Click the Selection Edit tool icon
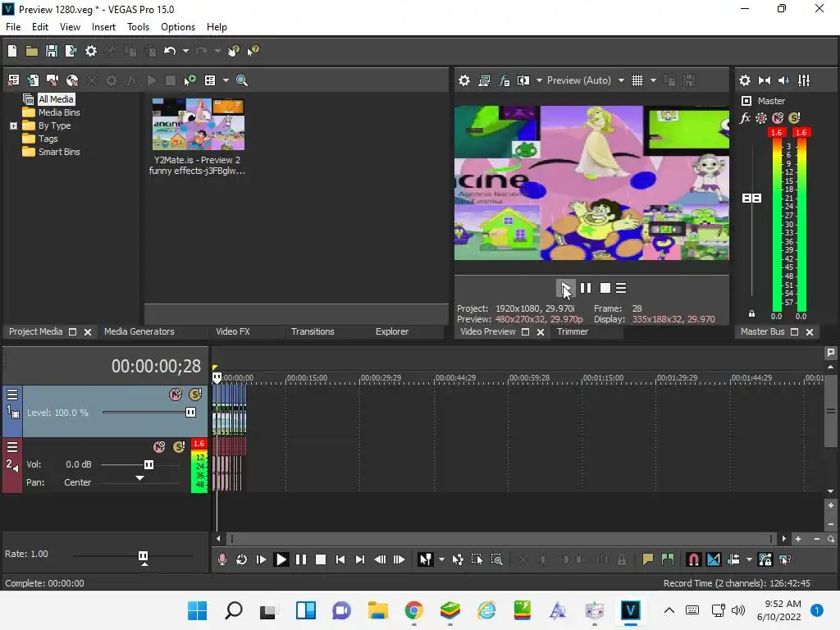This screenshot has height=630, width=840. click(x=477, y=559)
